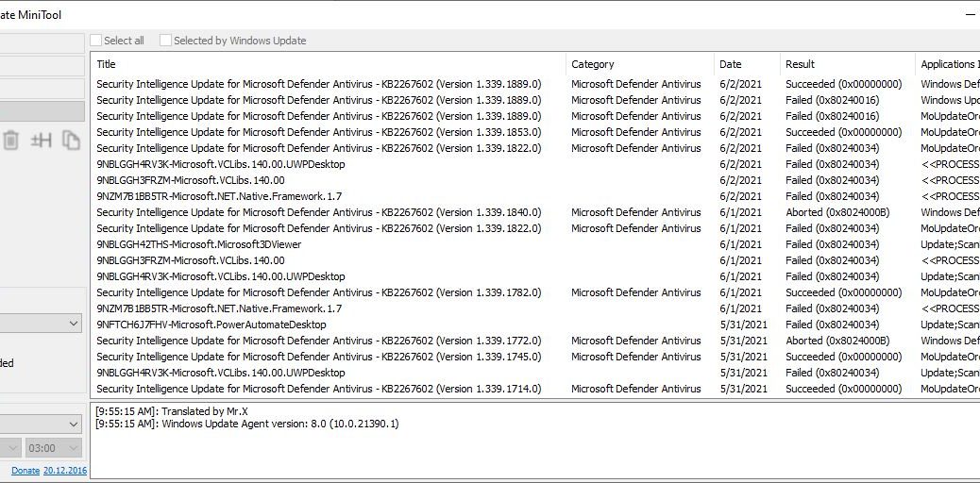Click Succeeded result in Version 1.339.1853.0 row

(x=844, y=132)
